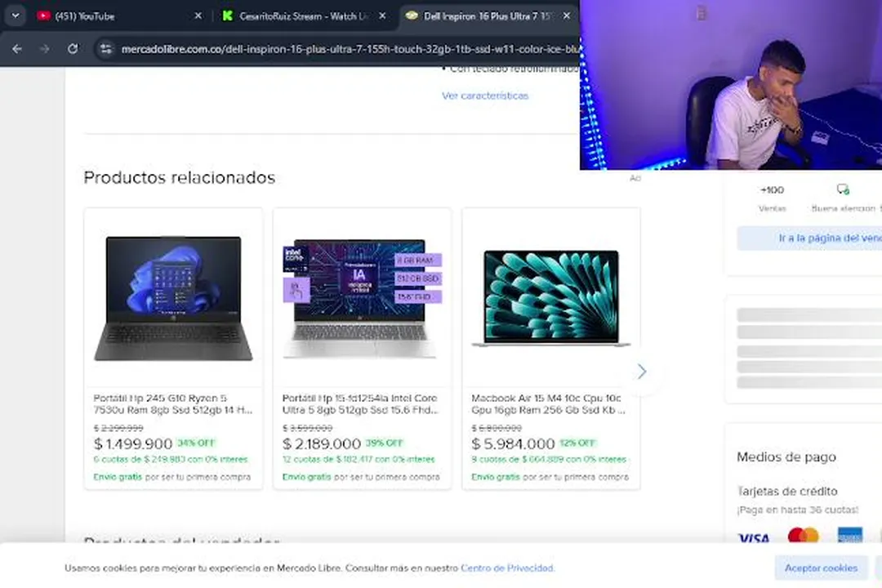Screen dimensions: 882x588
Task: Switch to the (451) YouTube tab
Action: coord(118,16)
